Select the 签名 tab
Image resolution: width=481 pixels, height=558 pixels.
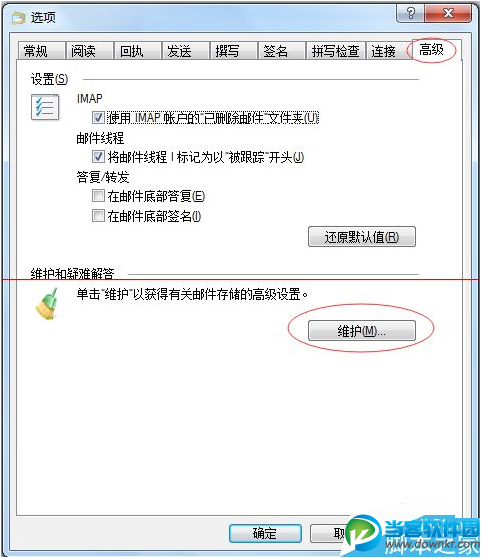[x=281, y=51]
